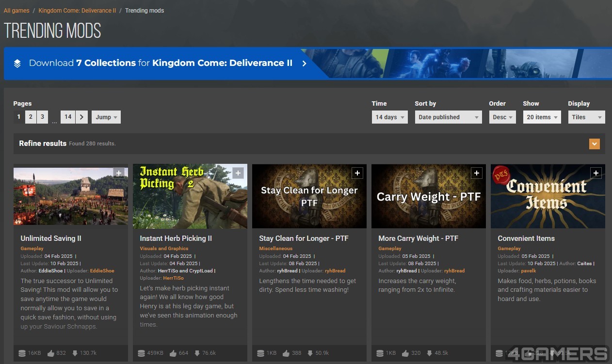The height and width of the screenshot is (364, 612).
Task: Click the Miscellaneous category link
Action: 276,249
